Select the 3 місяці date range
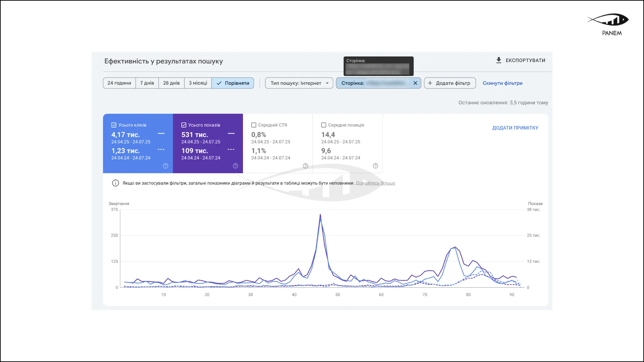 click(198, 83)
